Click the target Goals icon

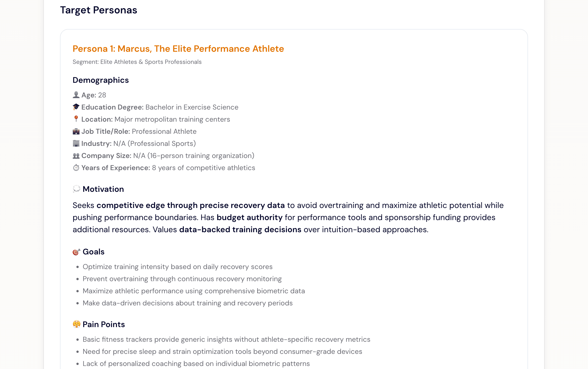pyautogui.click(x=76, y=252)
